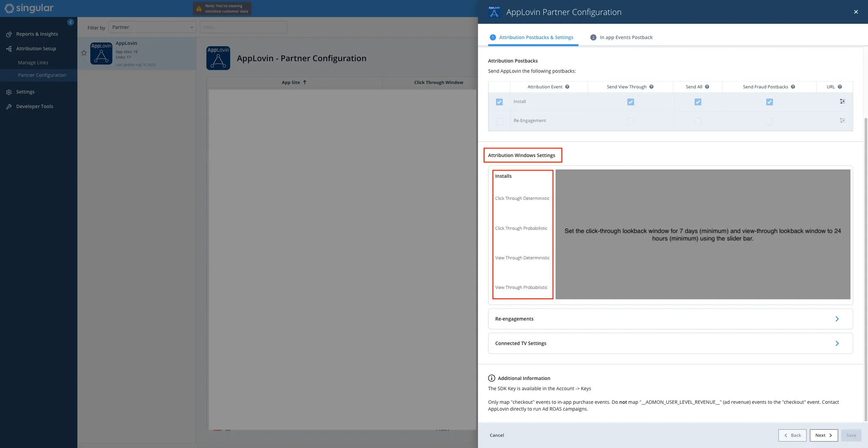Click the Click Through Window column header
This screenshot has height=448, width=868.
point(438,82)
